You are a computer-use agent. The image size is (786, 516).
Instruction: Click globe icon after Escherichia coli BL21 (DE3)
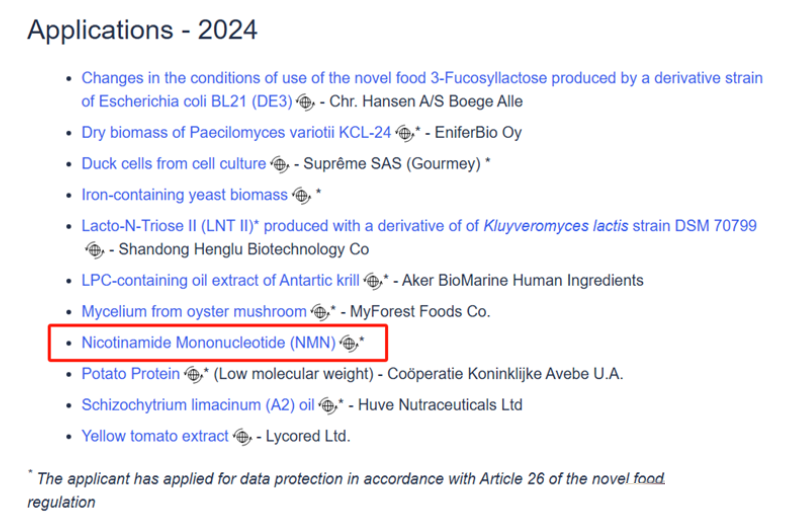305,102
